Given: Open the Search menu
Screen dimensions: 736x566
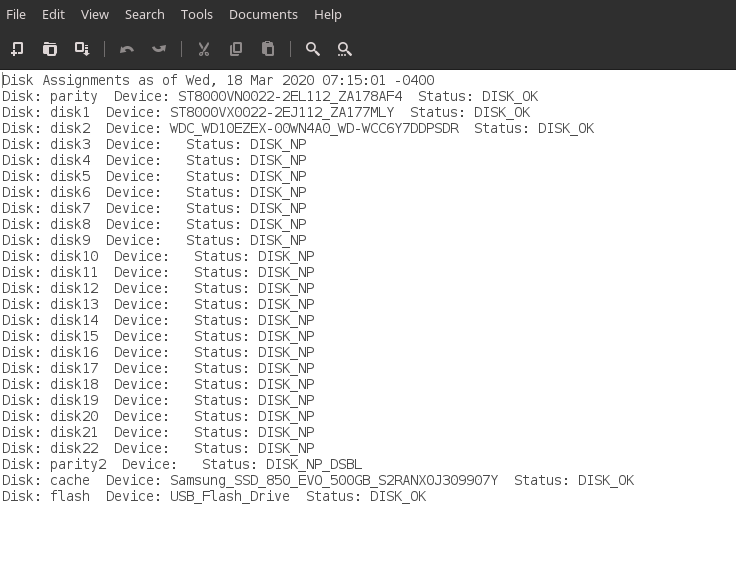Looking at the screenshot, I should click(x=145, y=15).
